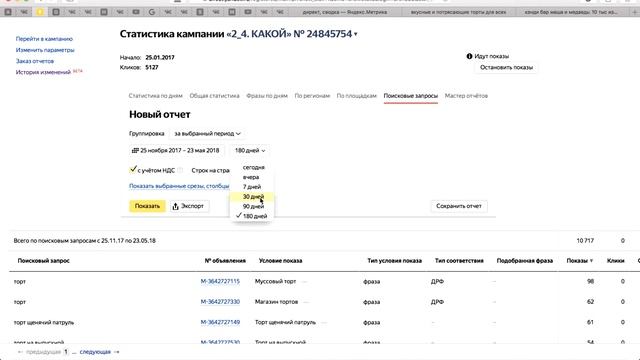Click the Тип соответствия column header
The width and height of the screenshot is (640, 360).
coord(459,261)
